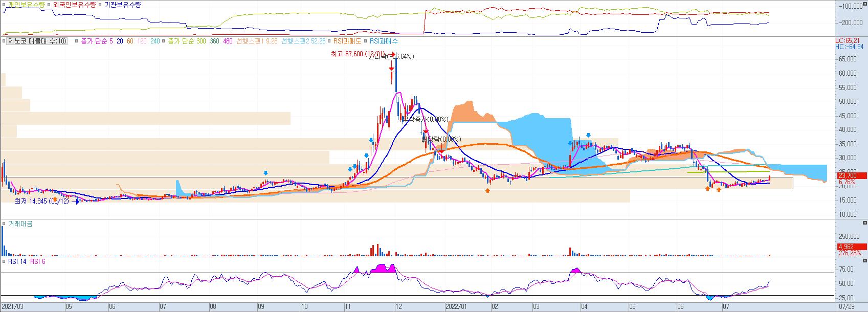Select the 개인보유수량 legend label
The width and height of the screenshot is (868, 312).
pyautogui.click(x=26, y=5)
